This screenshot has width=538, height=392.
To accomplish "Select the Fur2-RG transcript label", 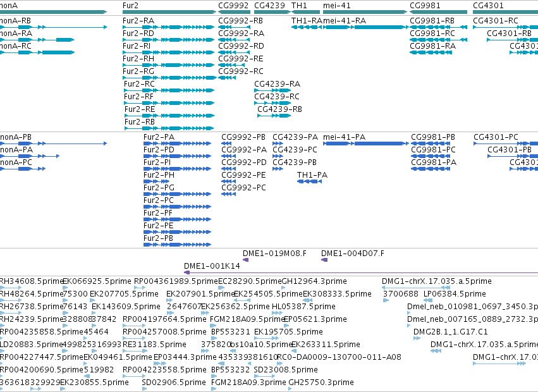I will [x=138, y=71].
